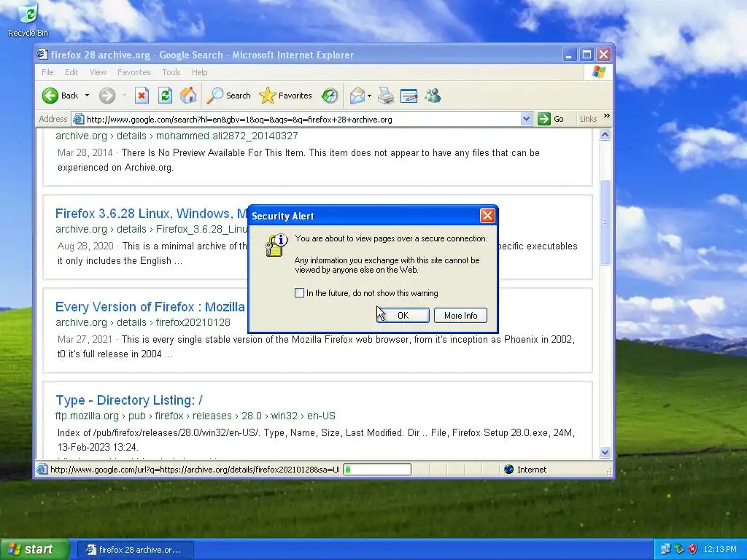Click the 'Aug 28, 2020' result date
747x560 pixels.
click(x=85, y=246)
